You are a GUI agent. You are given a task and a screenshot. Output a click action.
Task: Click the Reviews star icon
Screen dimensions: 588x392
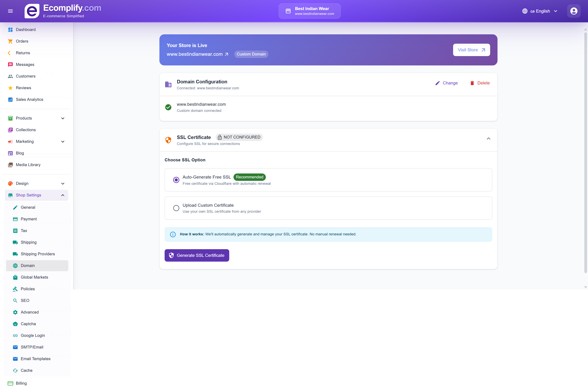10,88
